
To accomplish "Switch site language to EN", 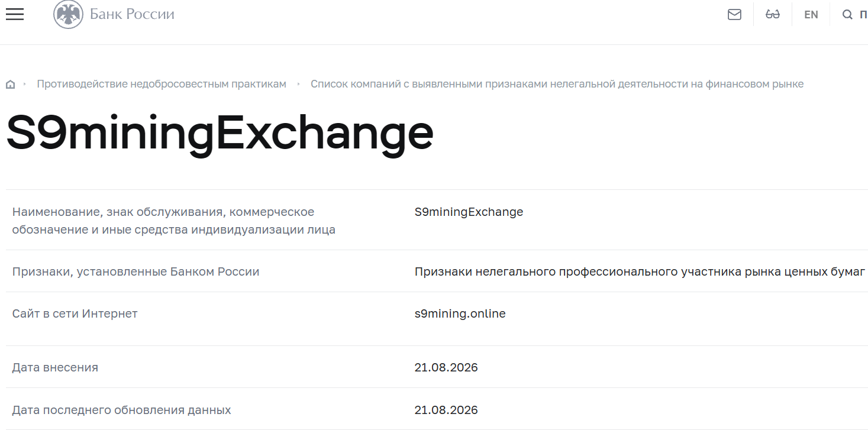I will click(811, 15).
